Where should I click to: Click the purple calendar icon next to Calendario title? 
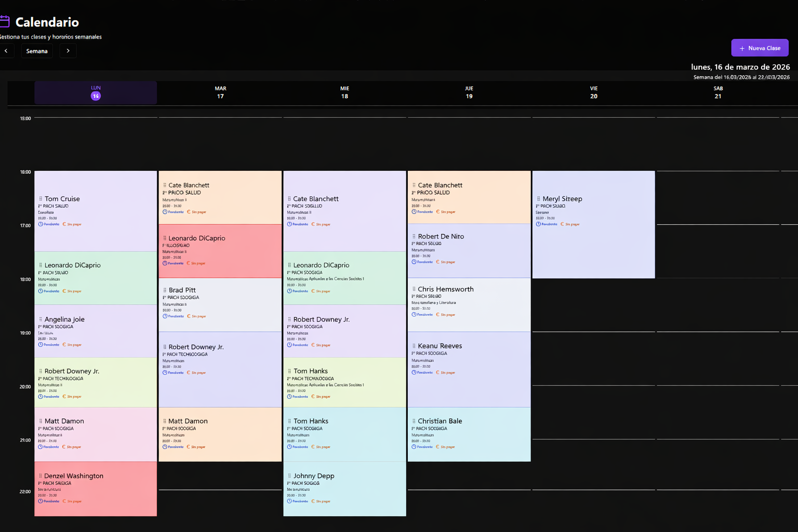tap(5, 21)
